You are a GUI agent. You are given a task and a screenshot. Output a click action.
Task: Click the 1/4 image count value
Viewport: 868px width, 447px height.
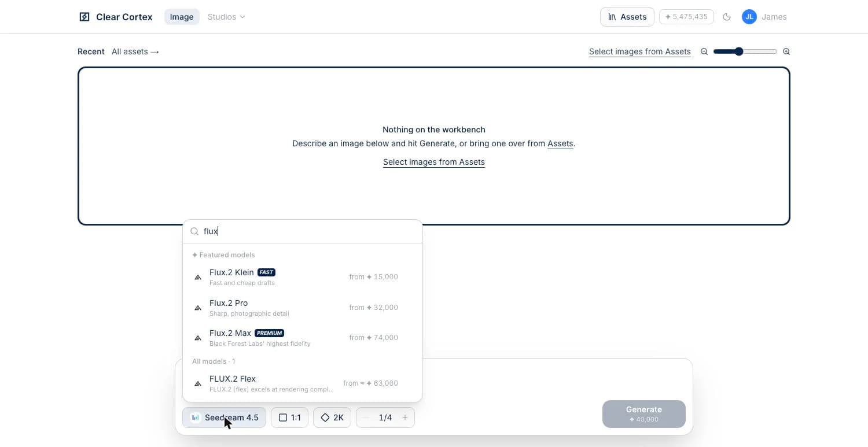pos(385,418)
